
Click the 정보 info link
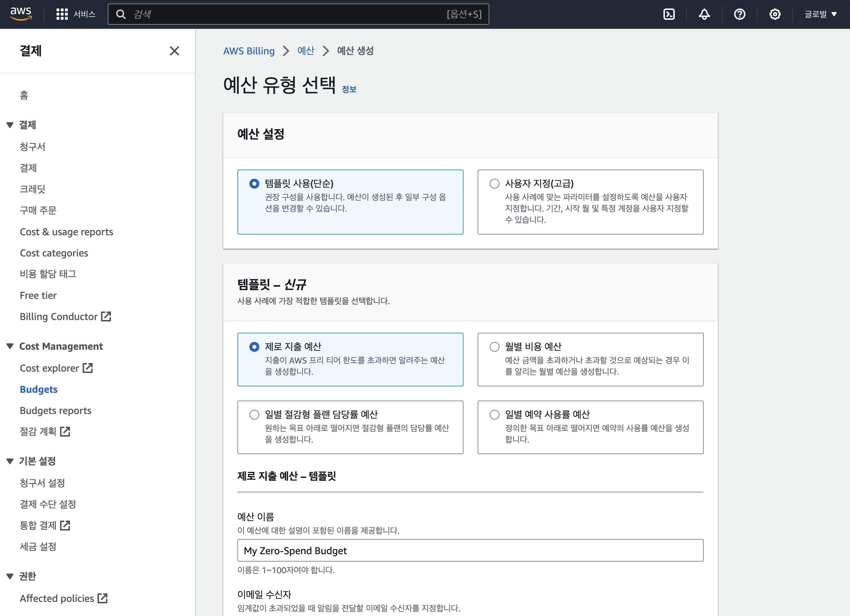tap(349, 89)
